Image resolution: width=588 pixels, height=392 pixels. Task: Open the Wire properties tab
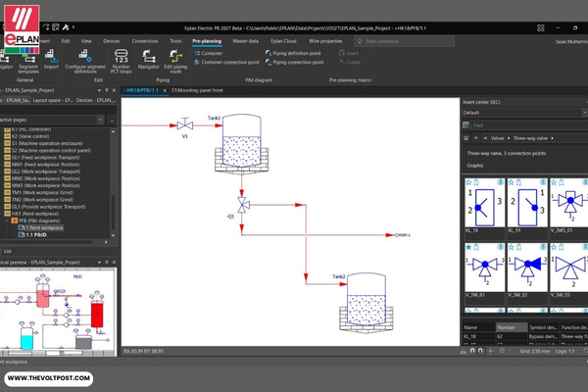tap(325, 41)
